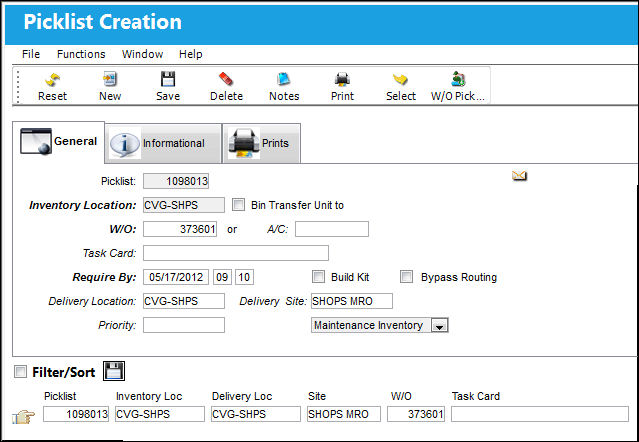Click the floppy icon next to Filter/Sort
Viewport: 639px width, 442px height.
[114, 371]
